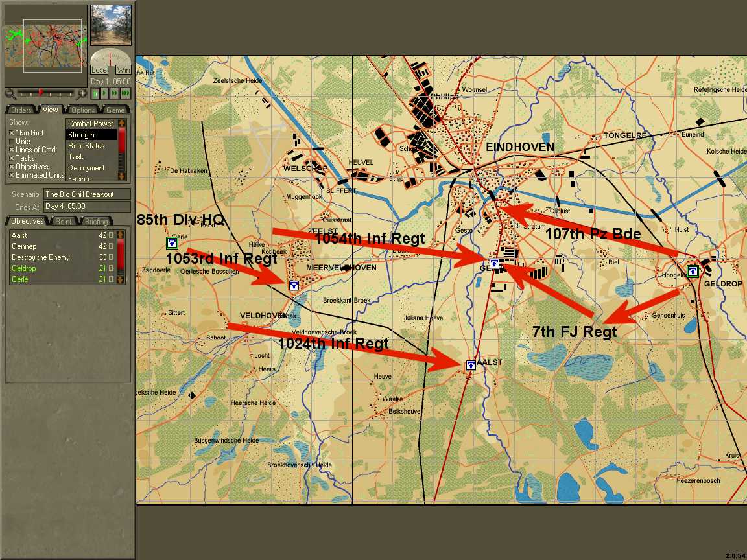Select the green Oerle objective row
Viewport: 747px width, 560px height.
coord(62,279)
